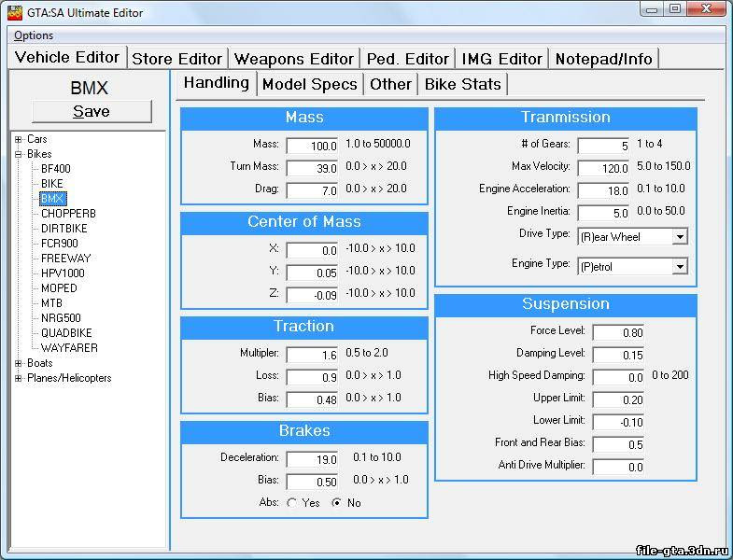
Task: Expand the Planes/Helicopters tree node
Action: tap(18, 378)
